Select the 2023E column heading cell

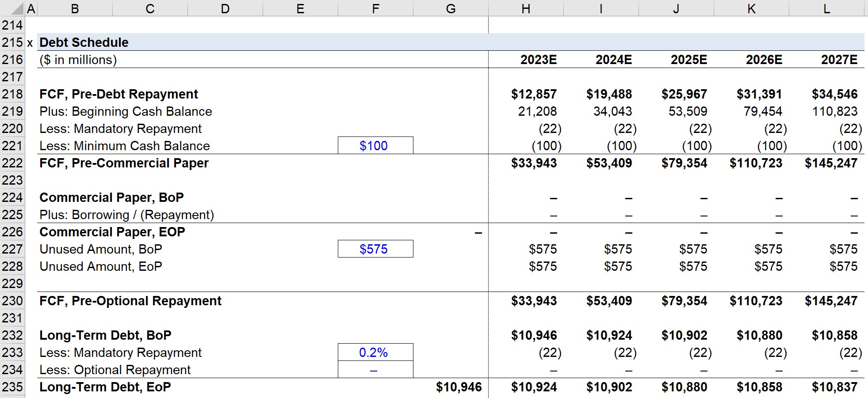[x=538, y=60]
